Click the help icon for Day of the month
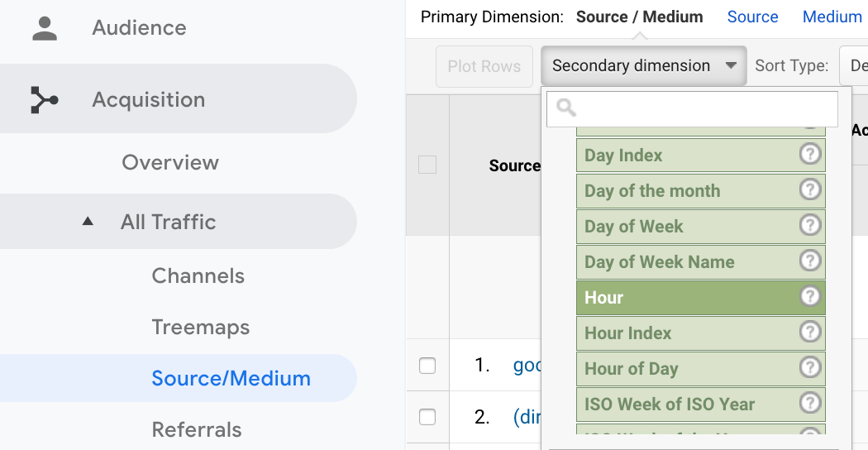Viewport: 868px width, 450px height. coord(810,189)
